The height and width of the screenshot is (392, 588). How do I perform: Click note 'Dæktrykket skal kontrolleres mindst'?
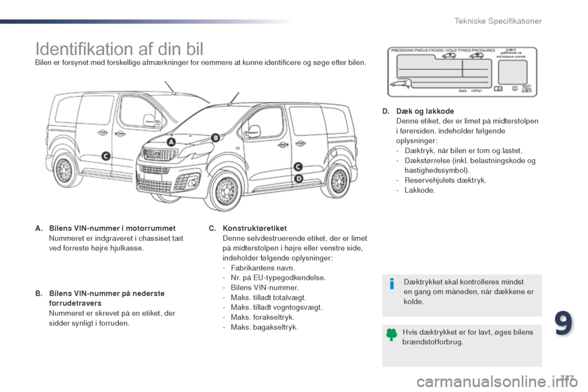click(464, 282)
